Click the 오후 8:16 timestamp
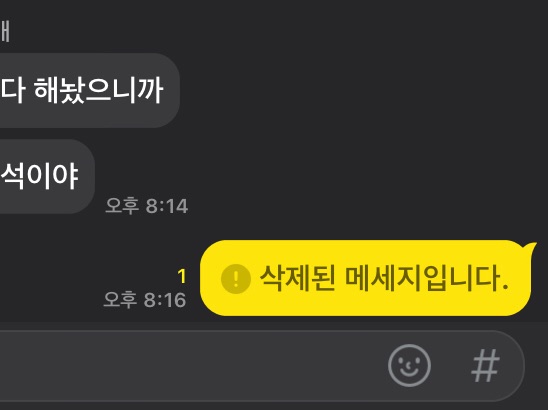548x410 pixels. [x=145, y=300]
